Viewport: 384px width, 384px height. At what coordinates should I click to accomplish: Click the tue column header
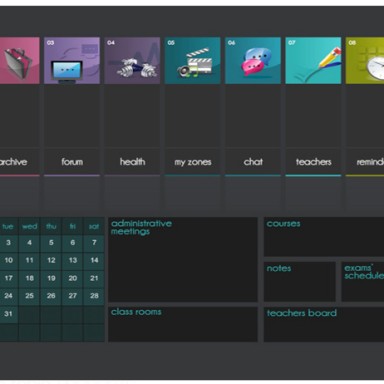click(8, 226)
